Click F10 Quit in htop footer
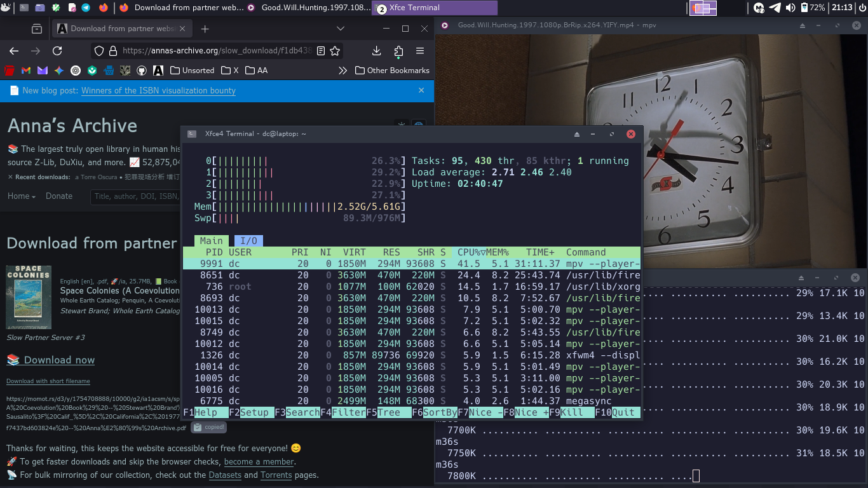 coord(618,412)
